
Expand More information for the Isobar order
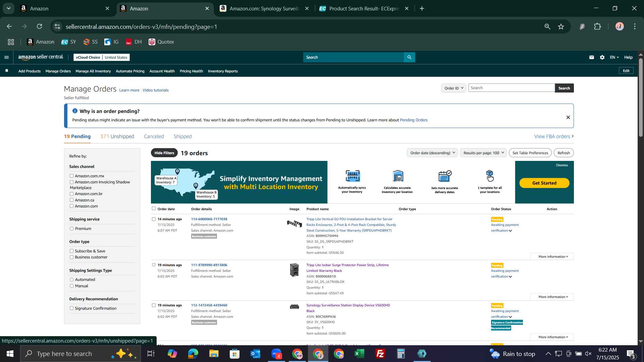pyautogui.click(x=552, y=297)
